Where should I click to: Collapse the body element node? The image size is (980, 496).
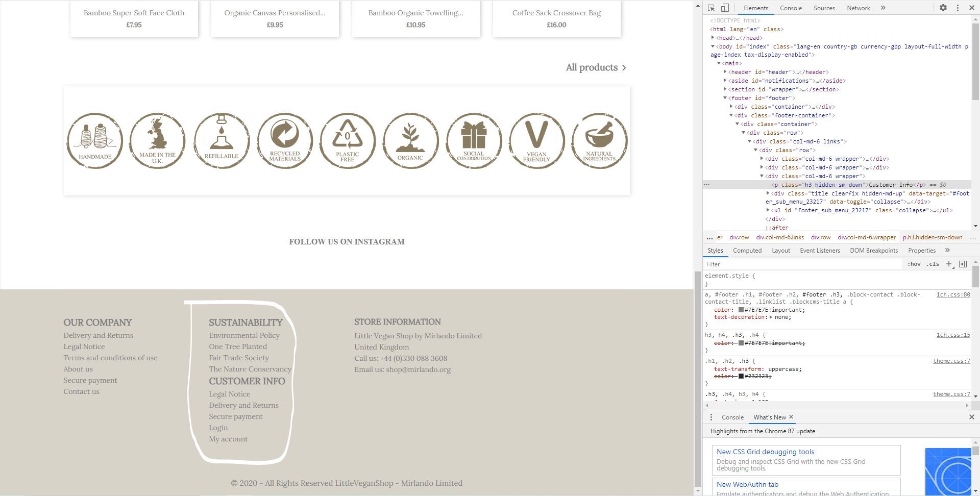click(x=713, y=46)
